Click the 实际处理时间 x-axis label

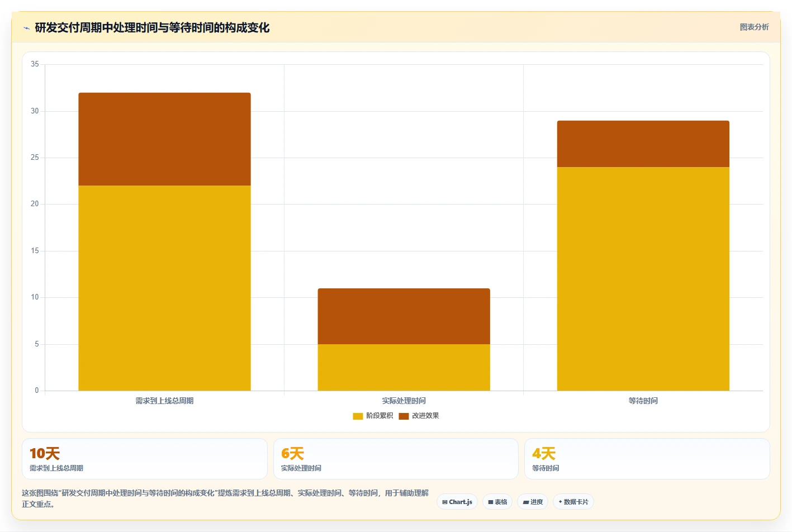(x=404, y=401)
